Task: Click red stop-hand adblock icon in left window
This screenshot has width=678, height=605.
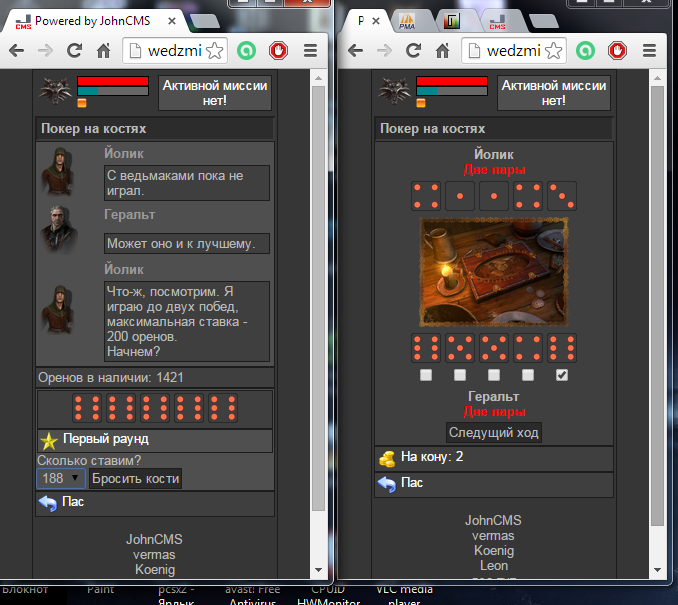Action: (x=278, y=51)
